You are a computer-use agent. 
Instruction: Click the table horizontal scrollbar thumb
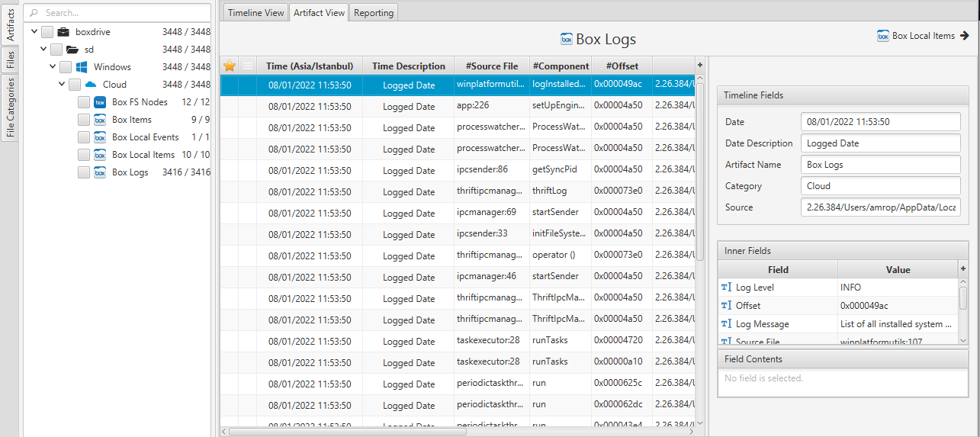pos(347,431)
